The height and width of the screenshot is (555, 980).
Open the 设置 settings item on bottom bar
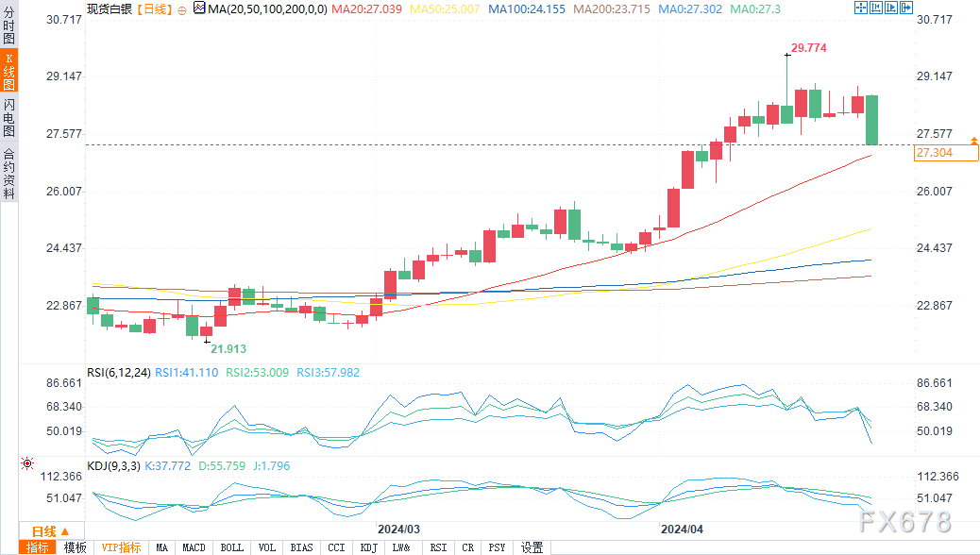(x=531, y=547)
